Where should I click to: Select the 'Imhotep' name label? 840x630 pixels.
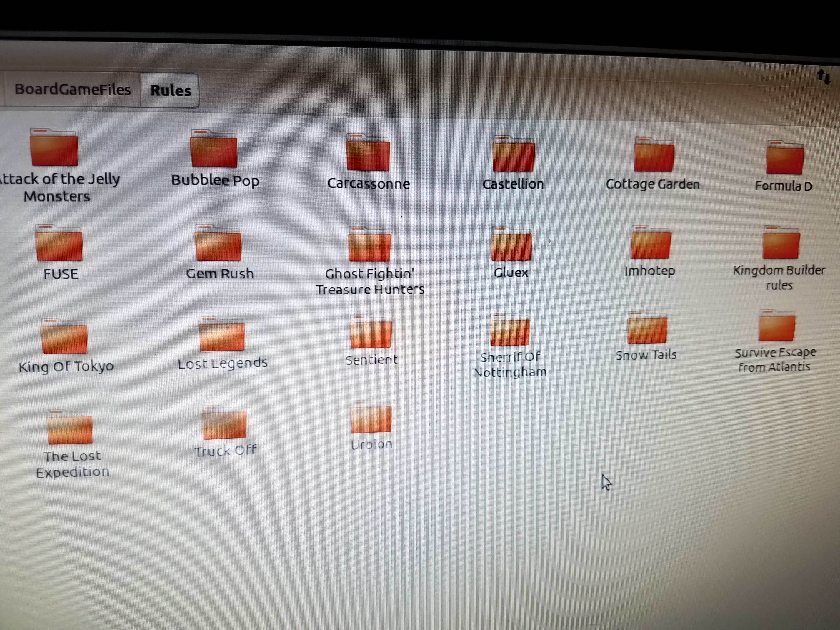coord(650,271)
